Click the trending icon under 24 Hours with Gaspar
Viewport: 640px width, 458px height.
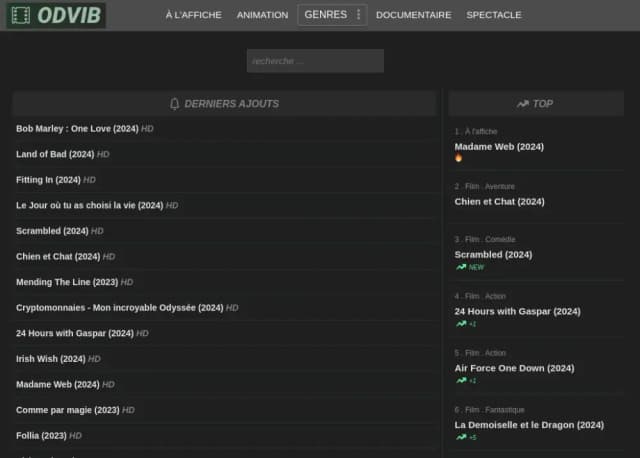[461, 324]
